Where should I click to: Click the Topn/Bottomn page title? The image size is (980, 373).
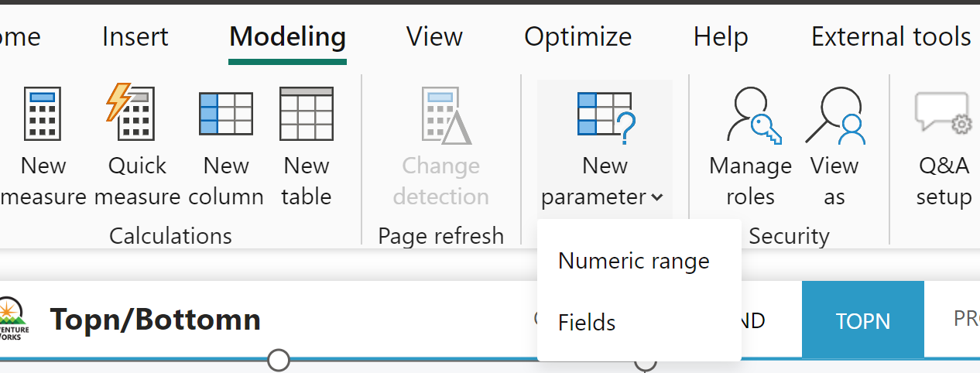155,320
